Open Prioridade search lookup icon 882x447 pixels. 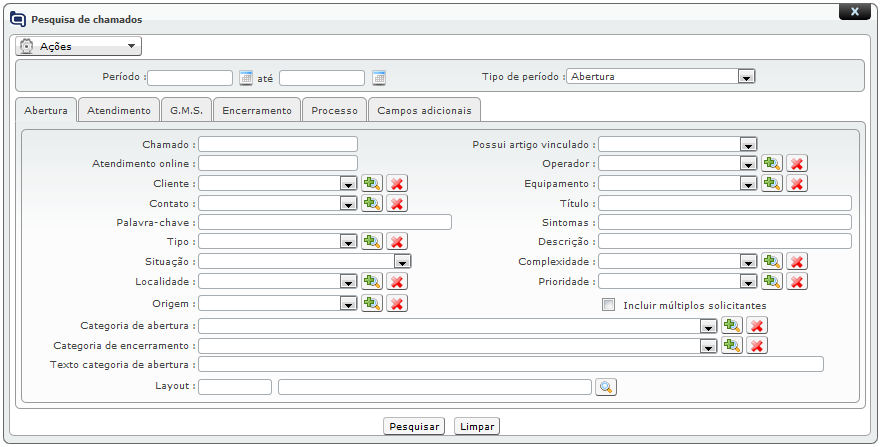tap(772, 281)
